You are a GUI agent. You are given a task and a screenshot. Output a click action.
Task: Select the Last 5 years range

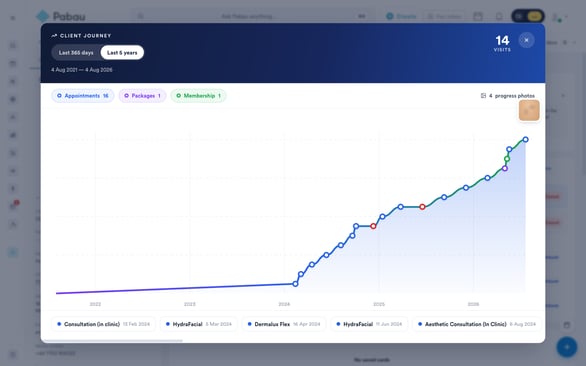pyautogui.click(x=122, y=53)
